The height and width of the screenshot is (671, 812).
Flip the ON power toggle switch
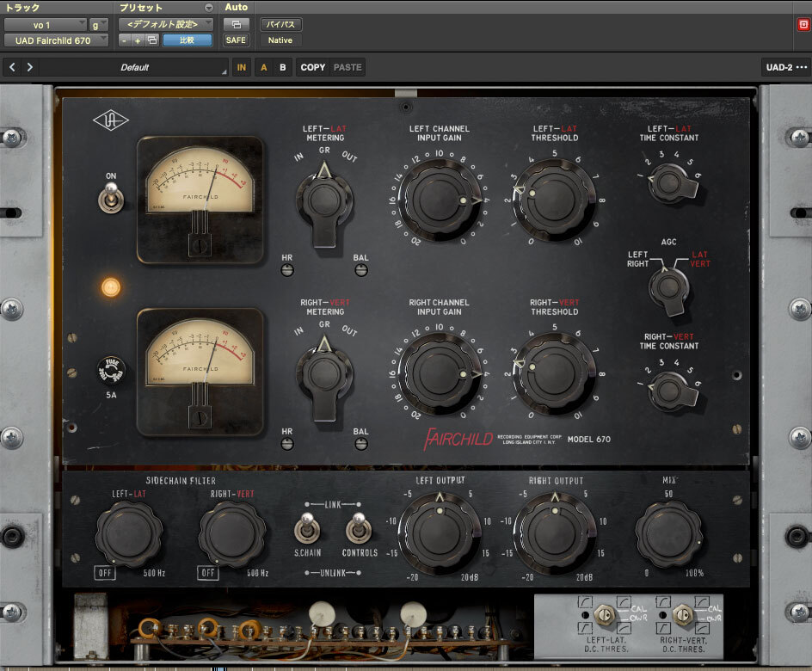coord(110,199)
